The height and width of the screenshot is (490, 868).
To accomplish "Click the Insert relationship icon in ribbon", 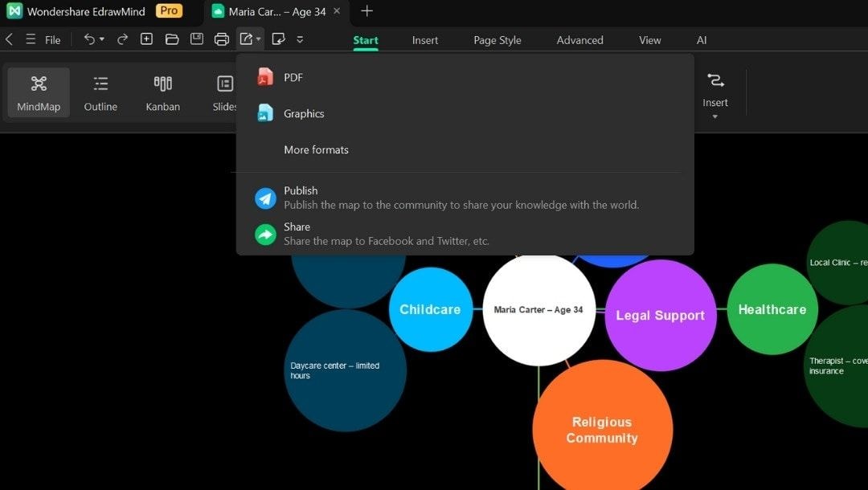I will (x=715, y=81).
